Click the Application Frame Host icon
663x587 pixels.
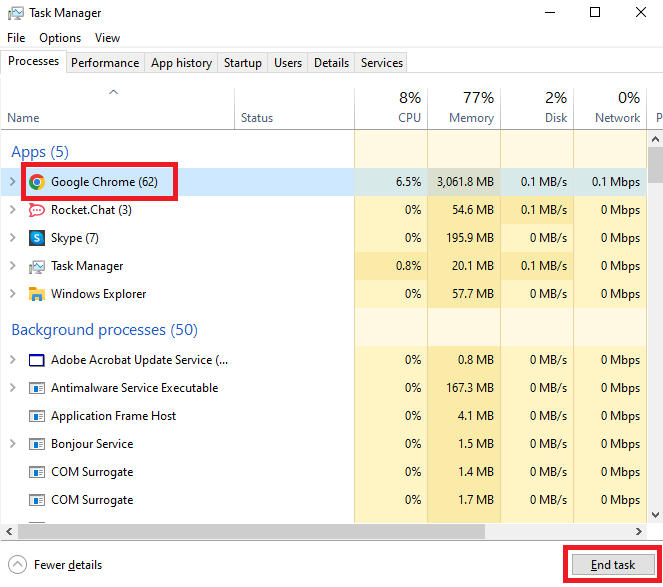(x=37, y=416)
